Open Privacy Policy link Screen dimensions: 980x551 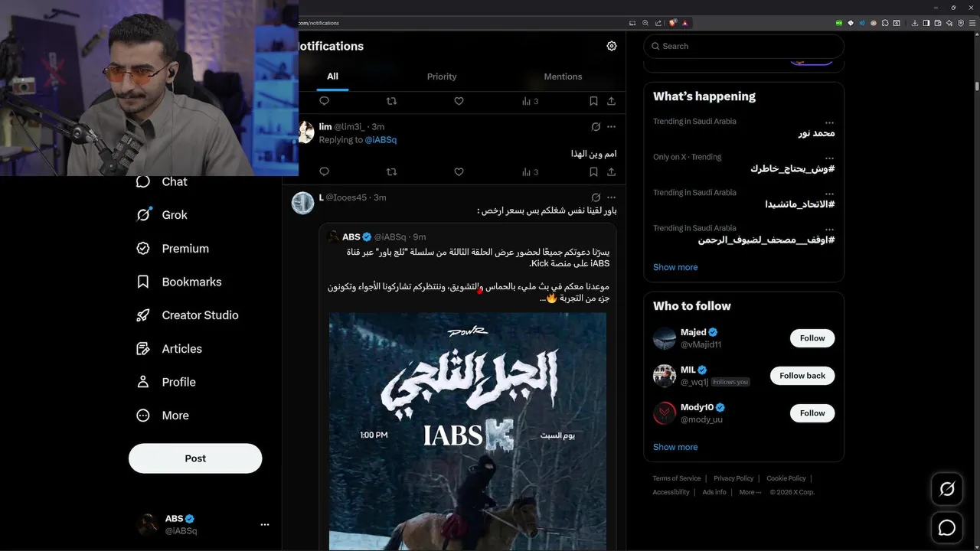click(x=733, y=478)
